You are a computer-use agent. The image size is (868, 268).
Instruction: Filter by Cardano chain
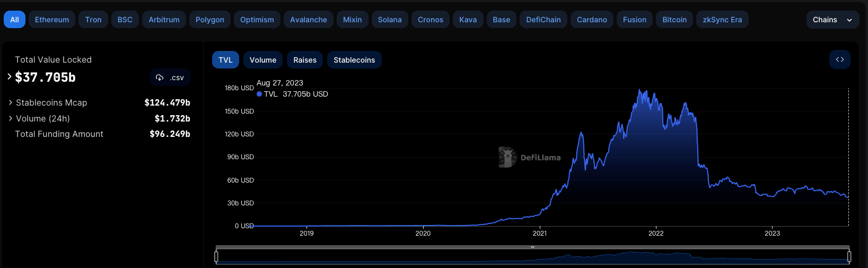tap(592, 20)
